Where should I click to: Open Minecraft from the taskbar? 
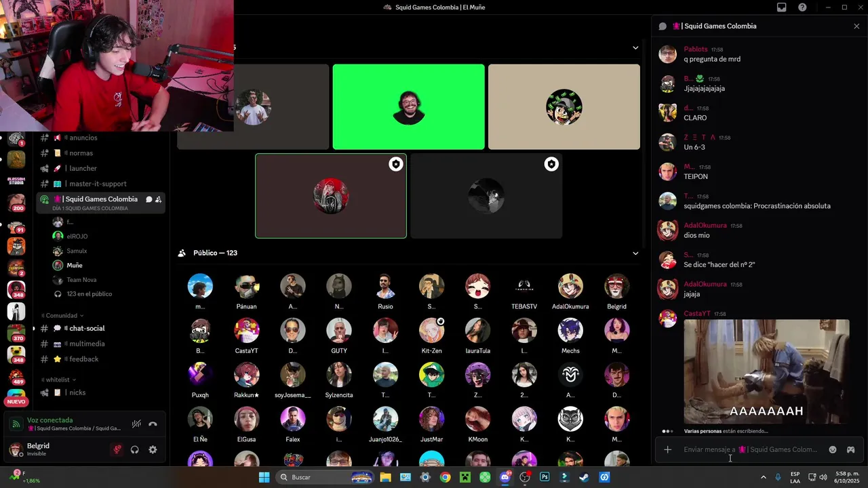coord(465,477)
